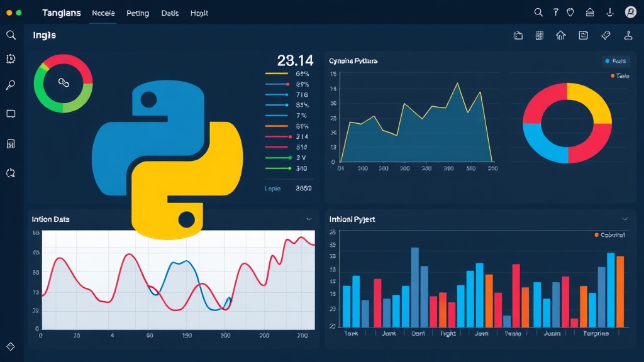
Task: Click the grid table icon in Ingis toolbar
Action: [x=540, y=36]
